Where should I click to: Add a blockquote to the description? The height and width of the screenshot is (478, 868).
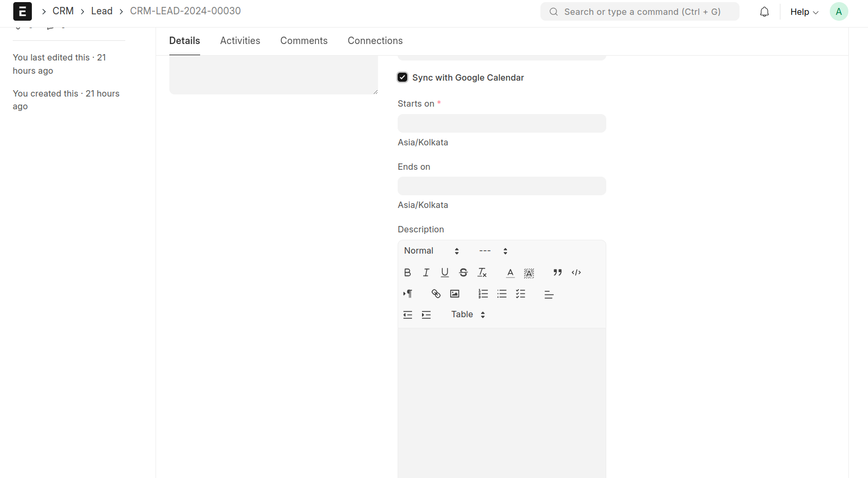557,273
